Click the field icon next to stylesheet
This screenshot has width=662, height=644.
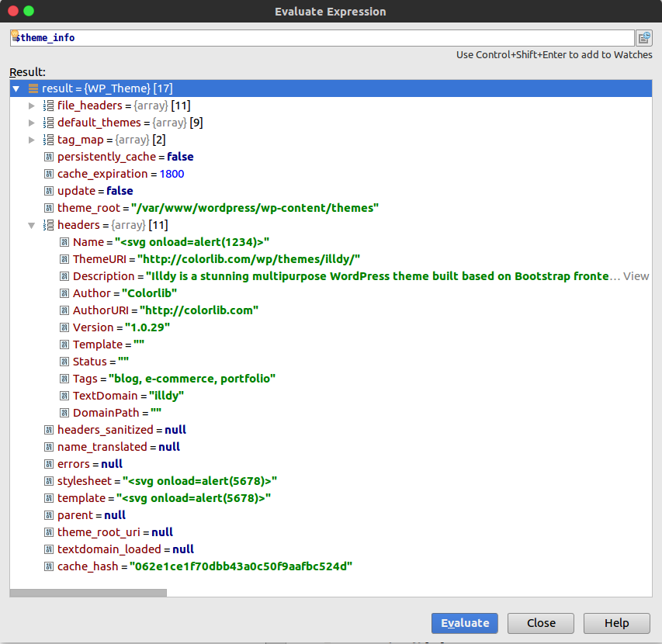[x=49, y=481]
